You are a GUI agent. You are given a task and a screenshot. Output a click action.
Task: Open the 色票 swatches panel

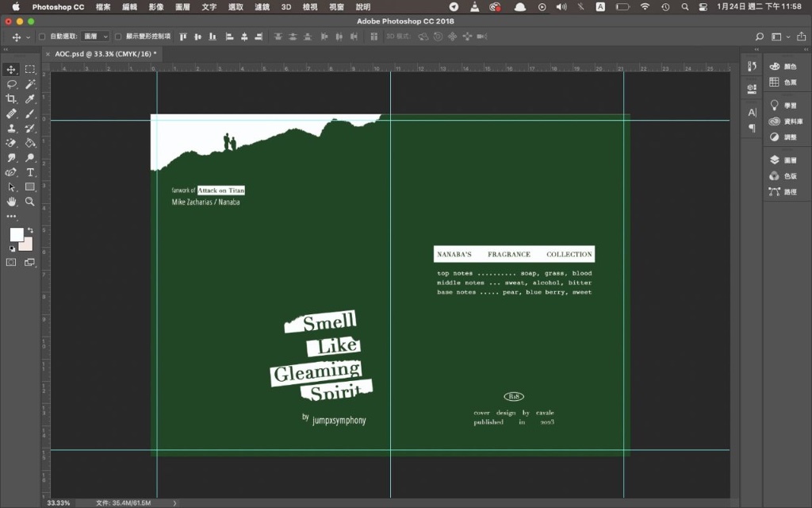(x=783, y=82)
